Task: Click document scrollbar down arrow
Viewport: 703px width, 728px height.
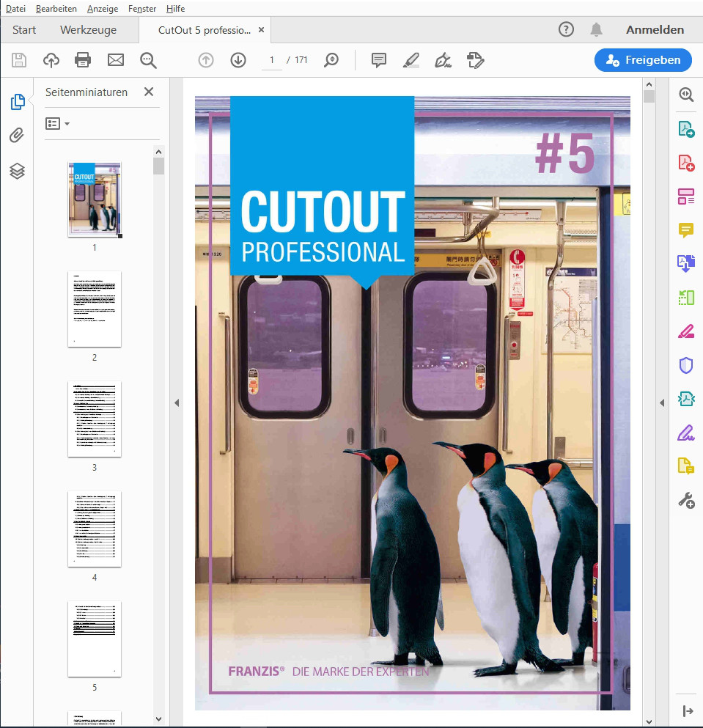Action: coord(649,722)
